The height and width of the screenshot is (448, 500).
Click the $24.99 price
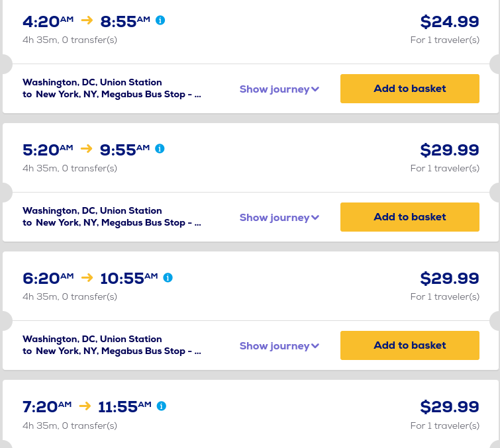[449, 22]
